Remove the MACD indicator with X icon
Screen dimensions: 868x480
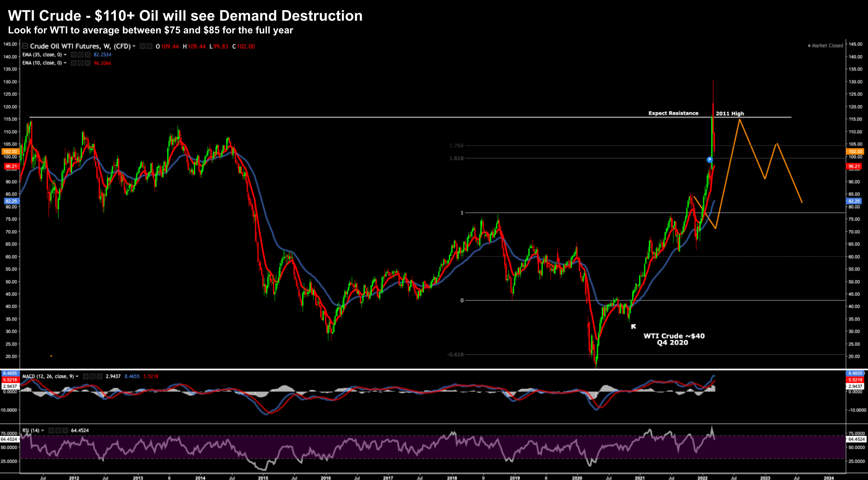tap(100, 376)
